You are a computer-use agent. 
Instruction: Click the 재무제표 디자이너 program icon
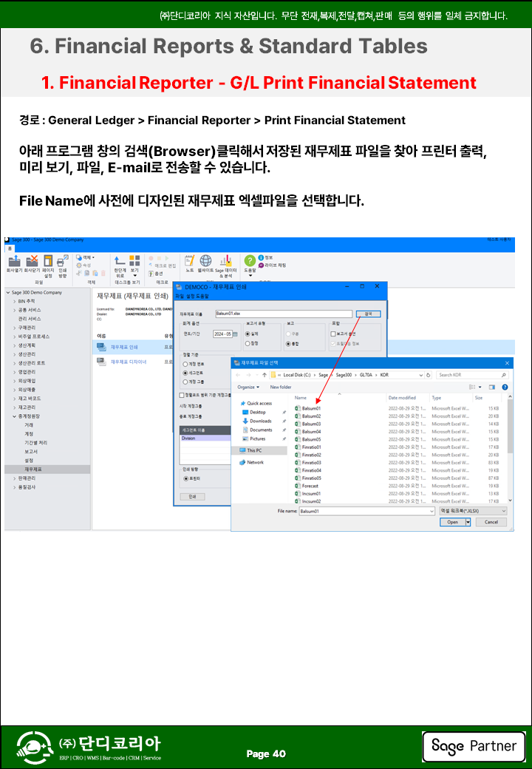(101, 362)
